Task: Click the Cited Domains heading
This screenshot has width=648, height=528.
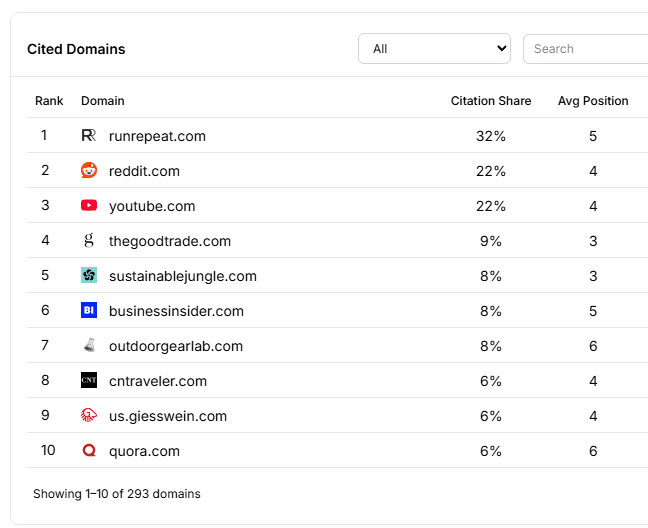Action: (x=76, y=49)
